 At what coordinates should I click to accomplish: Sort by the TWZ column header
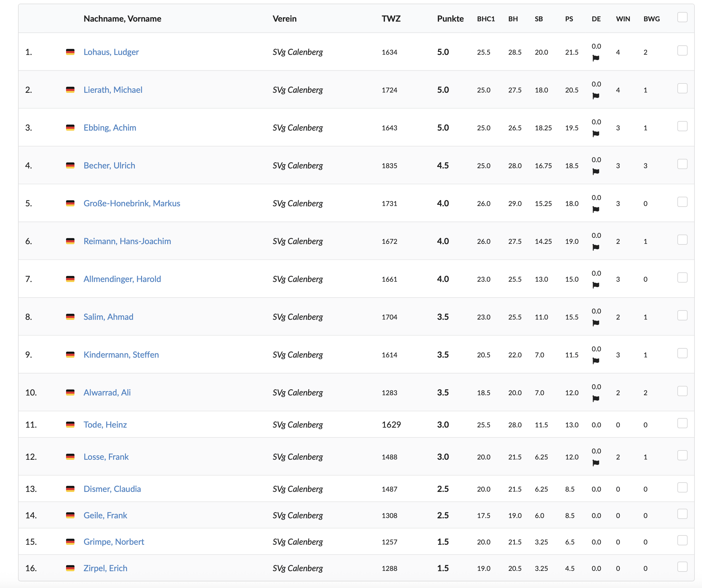(x=391, y=19)
